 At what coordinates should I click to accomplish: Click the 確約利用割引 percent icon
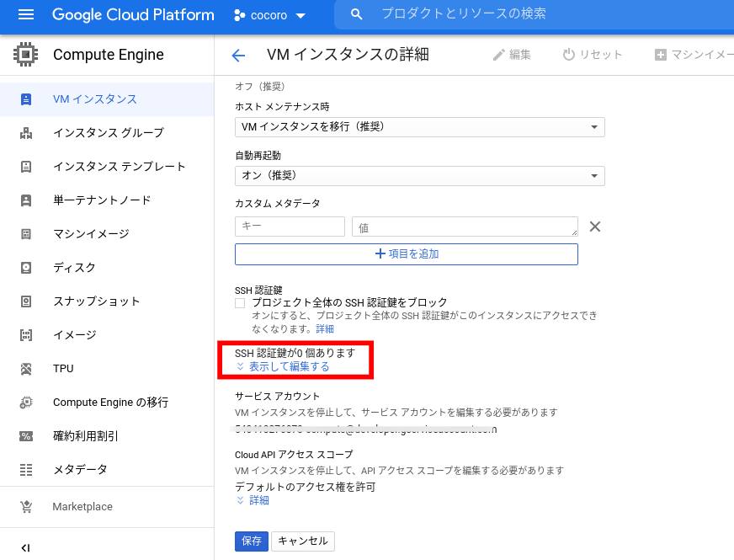[x=26, y=436]
